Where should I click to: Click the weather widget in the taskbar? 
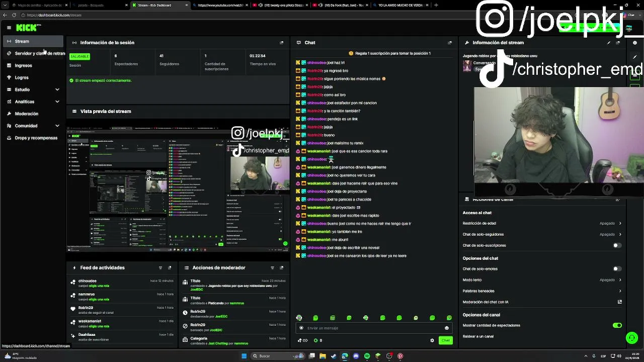tap(20, 356)
